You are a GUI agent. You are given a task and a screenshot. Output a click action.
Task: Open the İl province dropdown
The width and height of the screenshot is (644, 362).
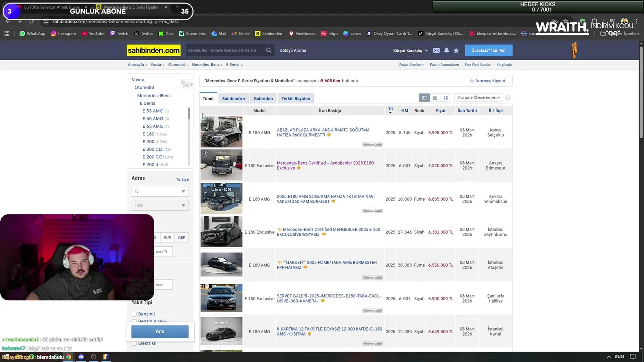pyautogui.click(x=160, y=191)
